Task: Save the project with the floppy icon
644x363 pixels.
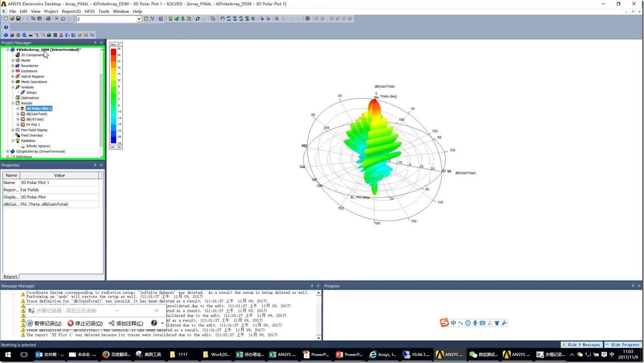Action: [18, 19]
